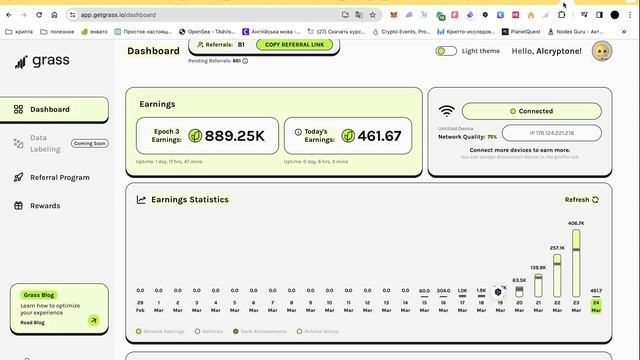The image size is (640, 360).
Task: Click the browser address bar URL
Action: point(118,15)
